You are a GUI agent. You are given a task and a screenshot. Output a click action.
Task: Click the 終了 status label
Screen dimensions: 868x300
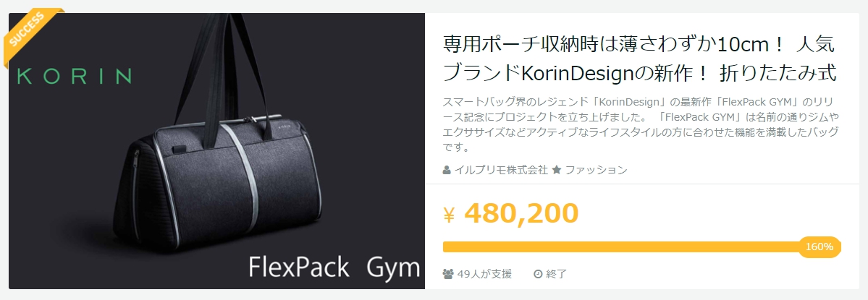556,273
